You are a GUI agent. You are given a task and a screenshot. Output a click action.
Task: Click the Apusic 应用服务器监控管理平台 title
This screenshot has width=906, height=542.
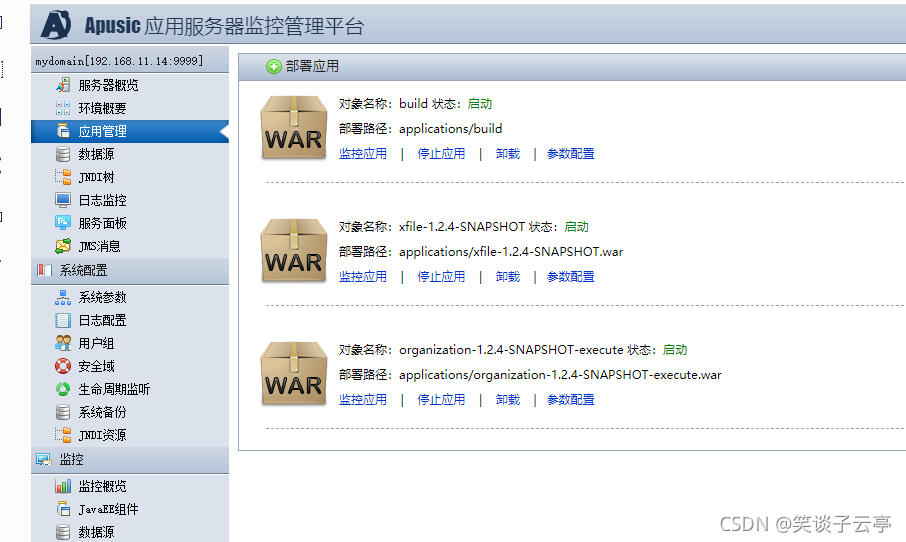(224, 25)
